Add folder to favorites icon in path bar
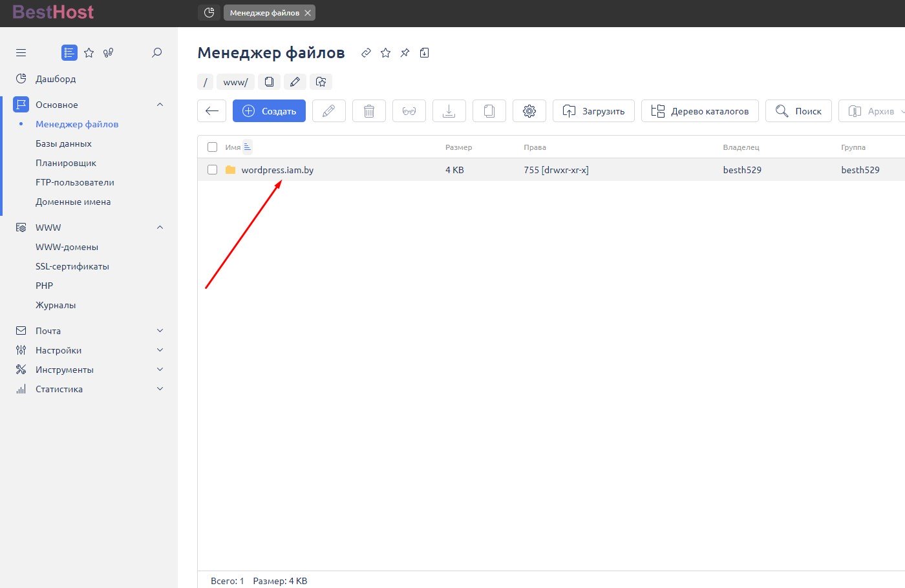This screenshot has height=588, width=905. tap(321, 82)
